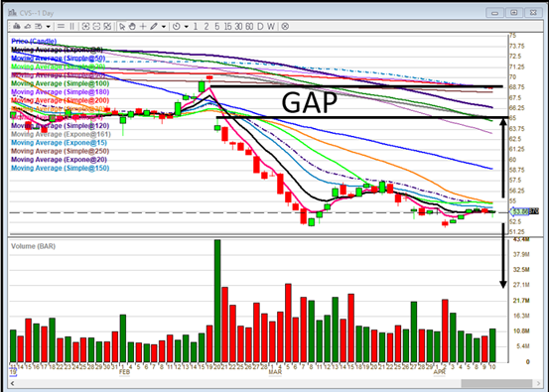Select the pencil drawing tool
Image resolution: width=549 pixels, height=392 pixels.
pyautogui.click(x=154, y=26)
